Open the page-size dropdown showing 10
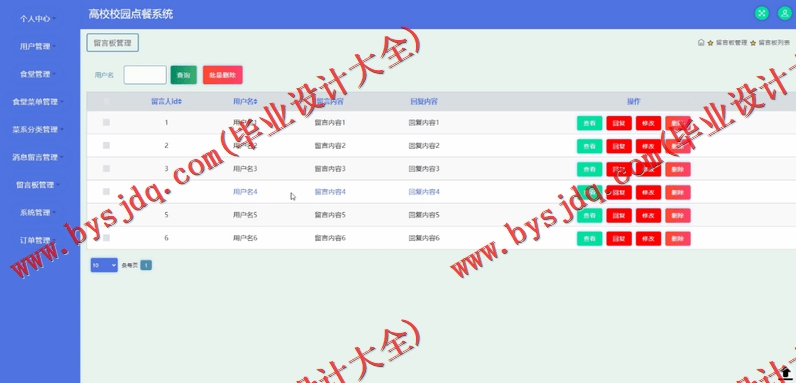The height and width of the screenshot is (383, 796). (x=104, y=265)
